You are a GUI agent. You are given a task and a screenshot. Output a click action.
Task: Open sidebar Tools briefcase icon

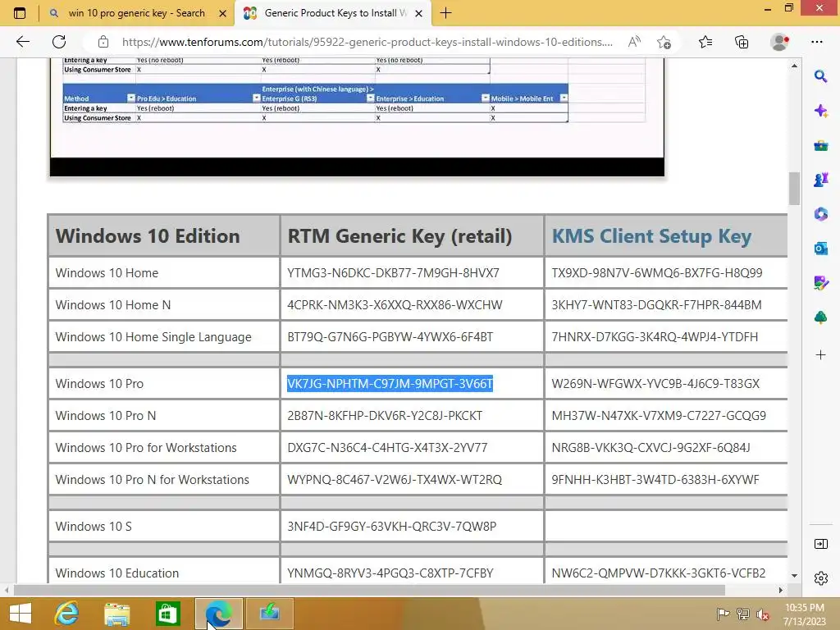coord(820,146)
